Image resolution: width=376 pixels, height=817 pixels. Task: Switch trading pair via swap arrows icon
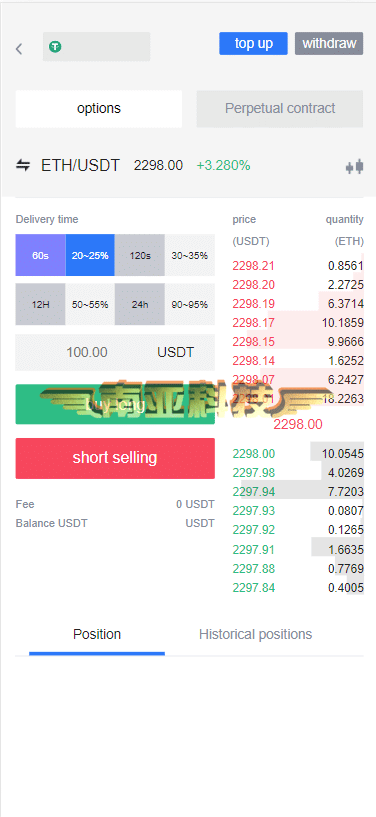coord(23,166)
